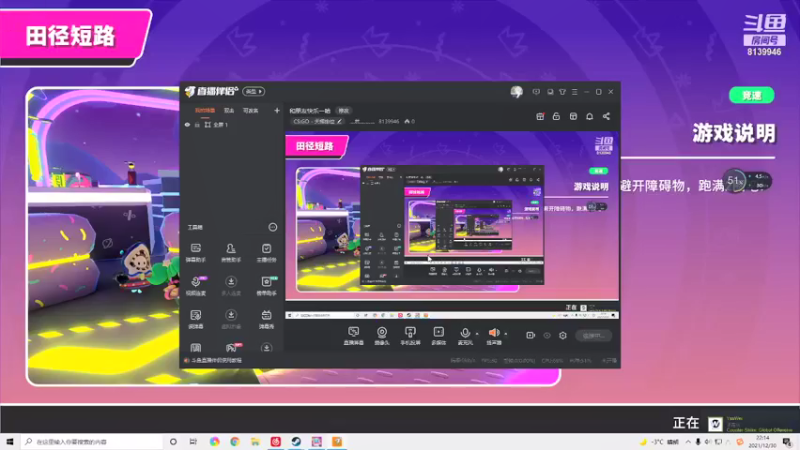Open the gear settings beside live button
Viewport: 800px width, 450px height.
[563, 335]
